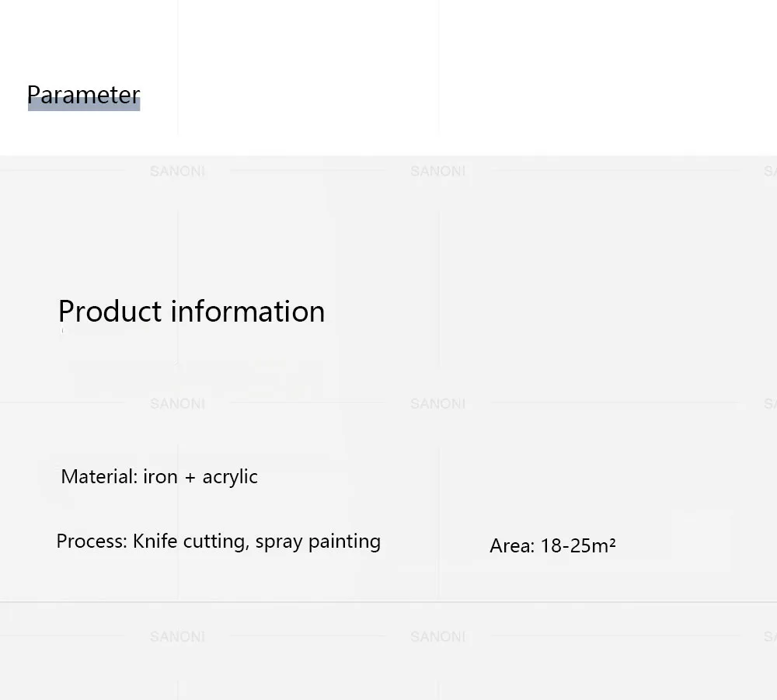Click the Knife cutting text
The height and width of the screenshot is (700, 777).
pos(191,542)
